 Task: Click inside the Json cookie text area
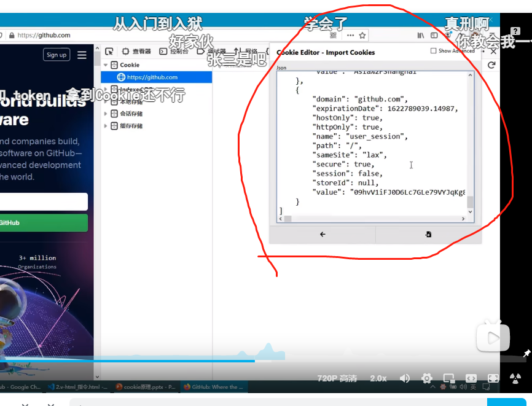click(372, 143)
